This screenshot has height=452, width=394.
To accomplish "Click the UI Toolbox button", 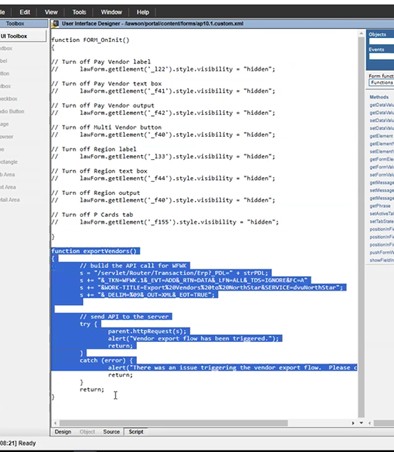I will pos(23,36).
